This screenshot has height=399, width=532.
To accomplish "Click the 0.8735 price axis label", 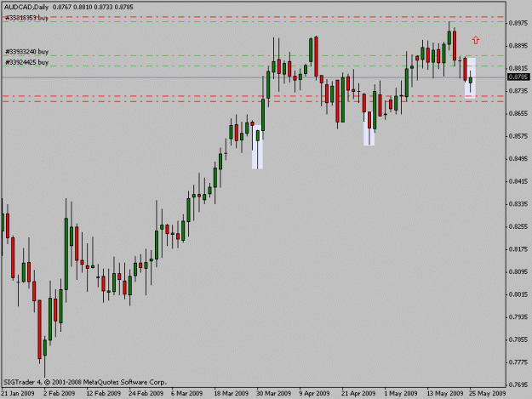I will [x=518, y=91].
